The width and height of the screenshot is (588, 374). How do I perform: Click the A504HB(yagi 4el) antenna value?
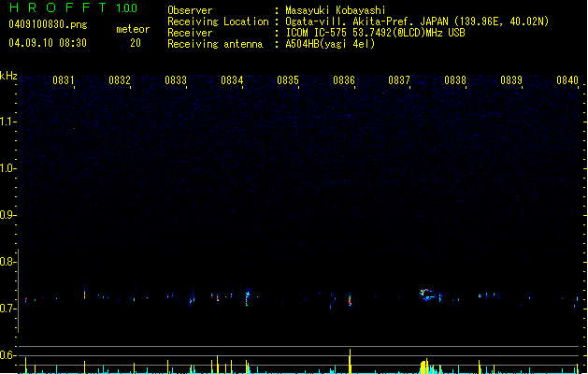(330, 44)
